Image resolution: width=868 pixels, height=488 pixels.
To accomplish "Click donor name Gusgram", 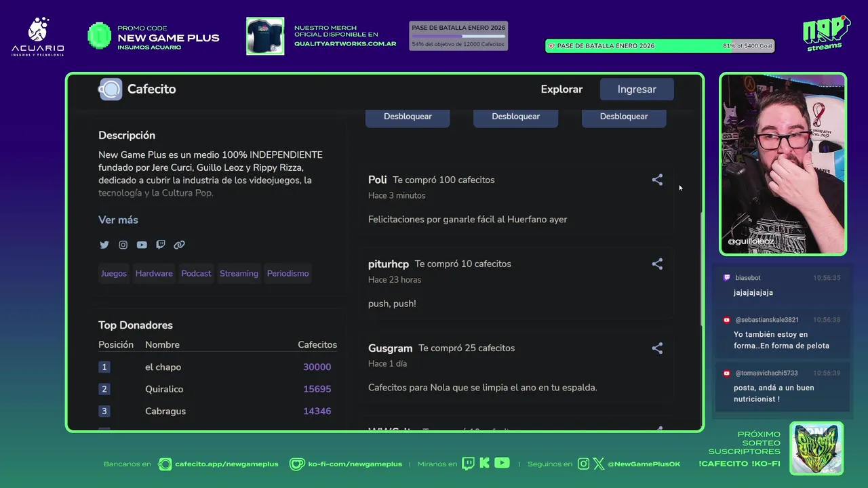I will [x=390, y=348].
